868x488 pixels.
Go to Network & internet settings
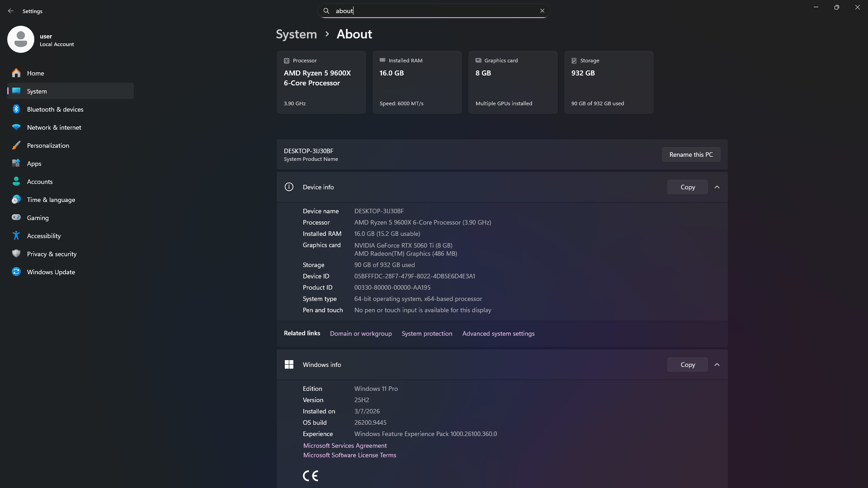(x=71, y=127)
